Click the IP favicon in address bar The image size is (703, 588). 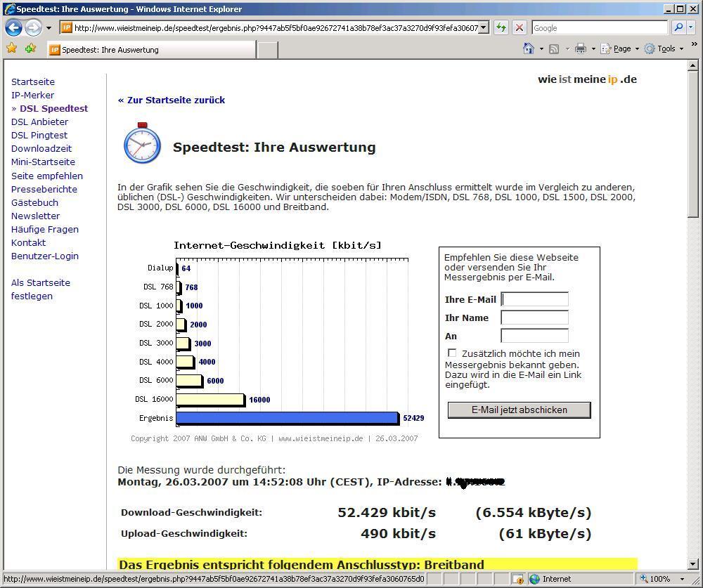tap(66, 28)
